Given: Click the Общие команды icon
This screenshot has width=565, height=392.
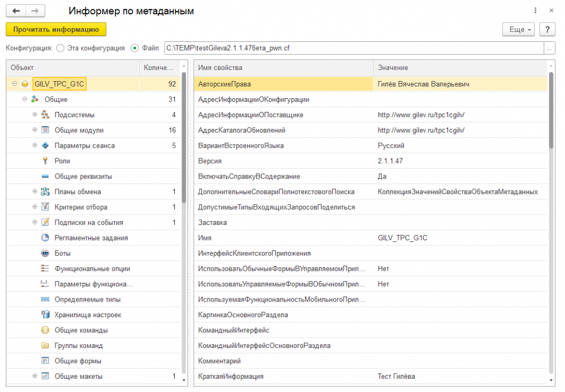Looking at the screenshot, I should point(45,330).
